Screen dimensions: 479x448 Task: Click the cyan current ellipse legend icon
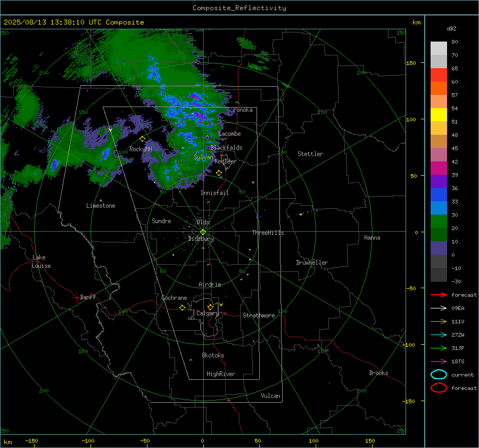tap(439, 374)
